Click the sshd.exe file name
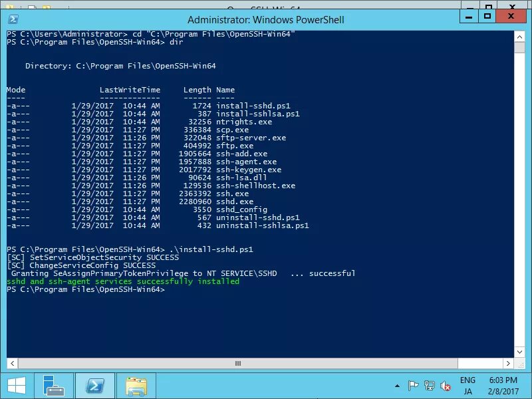 pos(235,201)
